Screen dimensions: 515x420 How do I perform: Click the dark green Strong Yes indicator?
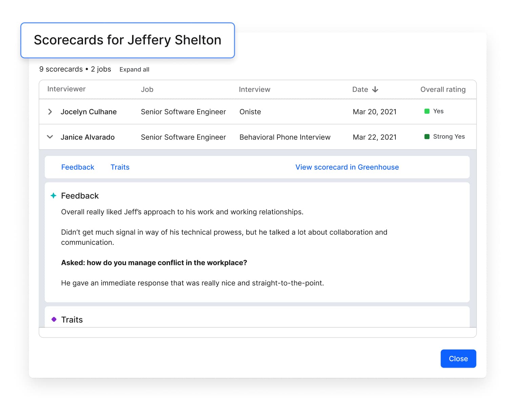(x=427, y=136)
